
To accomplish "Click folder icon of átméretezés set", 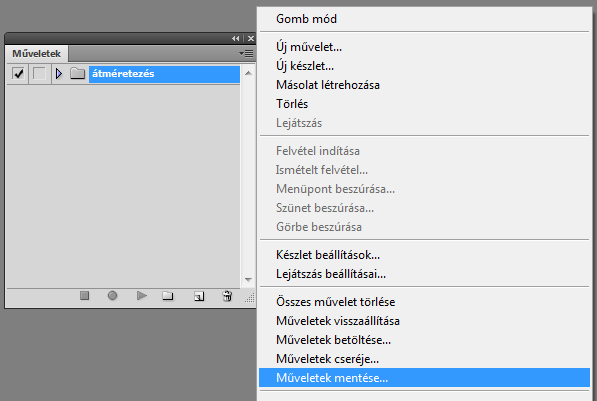I will pyautogui.click(x=77, y=73).
